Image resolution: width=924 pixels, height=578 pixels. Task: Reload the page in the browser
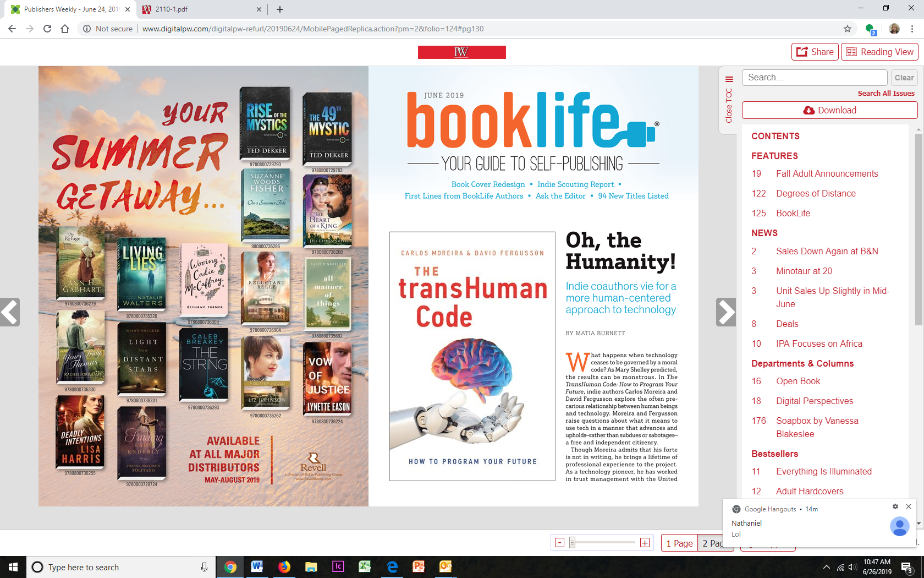click(47, 29)
